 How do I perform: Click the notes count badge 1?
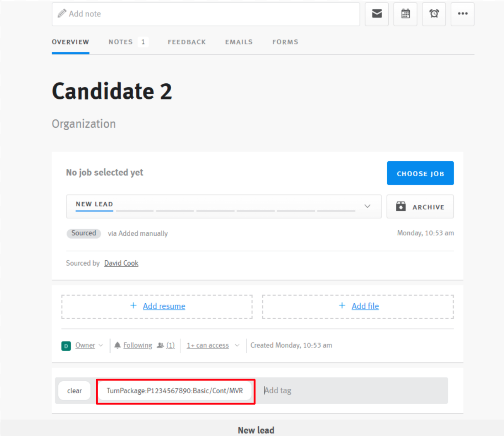pos(143,42)
